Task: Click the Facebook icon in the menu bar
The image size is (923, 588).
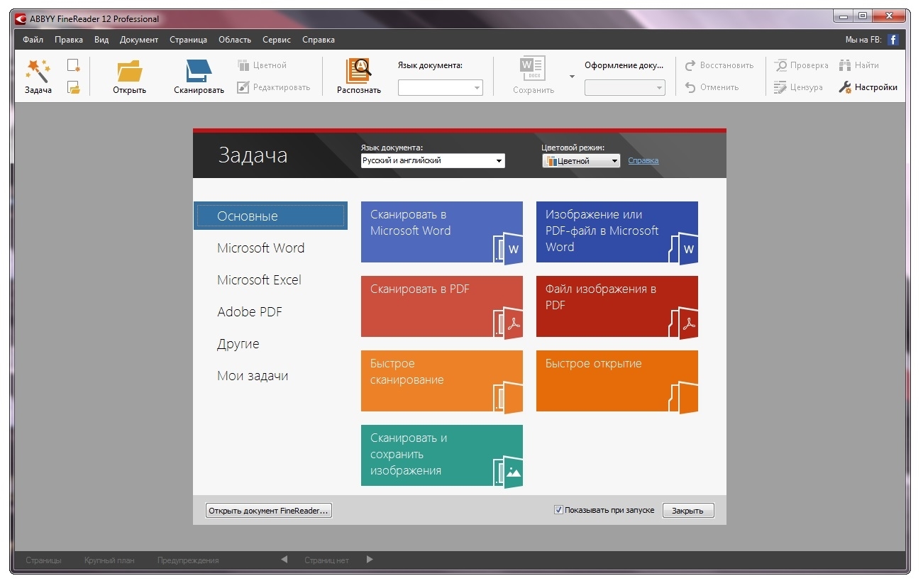Action: pyautogui.click(x=893, y=40)
